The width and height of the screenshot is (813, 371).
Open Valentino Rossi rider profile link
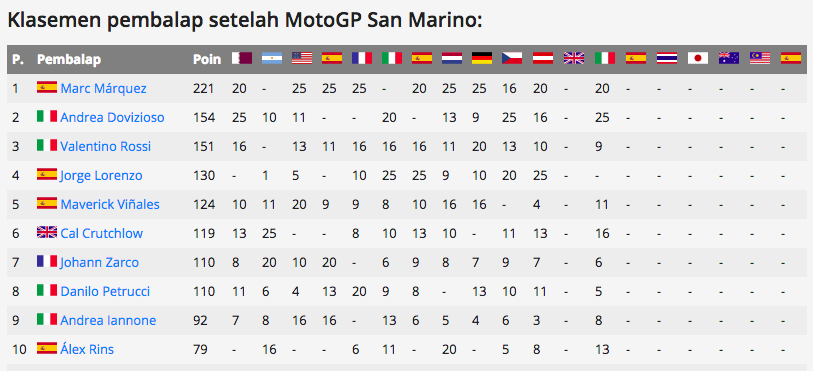[x=105, y=147]
